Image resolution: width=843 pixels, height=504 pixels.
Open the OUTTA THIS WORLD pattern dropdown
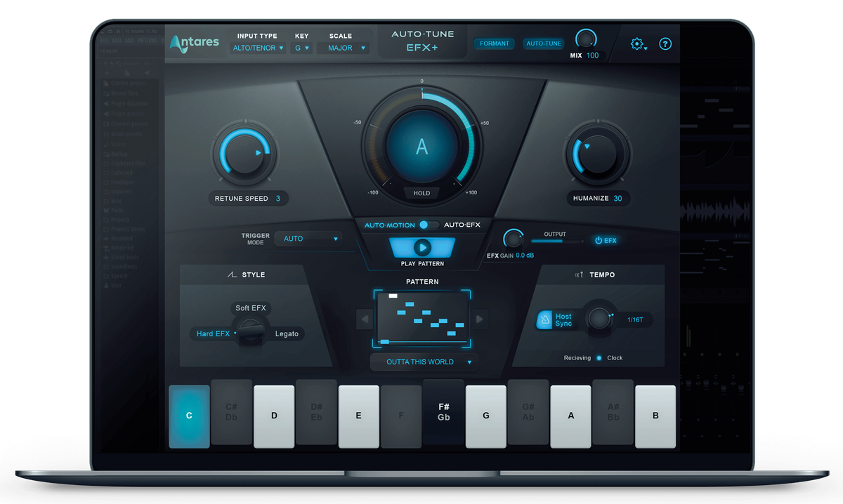(x=422, y=362)
